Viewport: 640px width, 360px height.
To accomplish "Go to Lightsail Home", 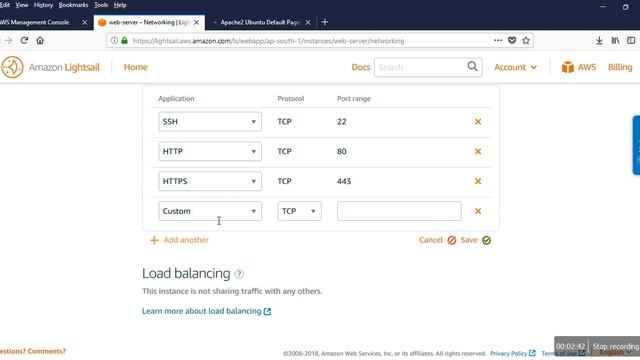I will tap(136, 67).
